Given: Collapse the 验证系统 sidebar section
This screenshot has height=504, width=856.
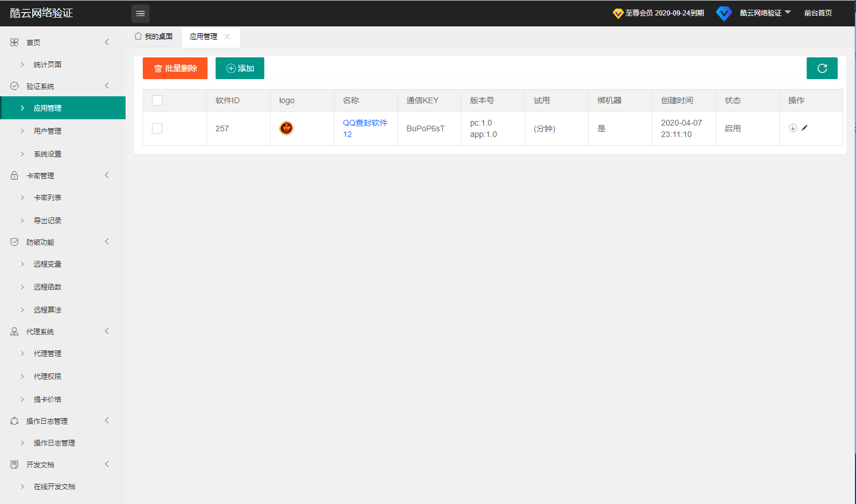Looking at the screenshot, I should pos(107,86).
